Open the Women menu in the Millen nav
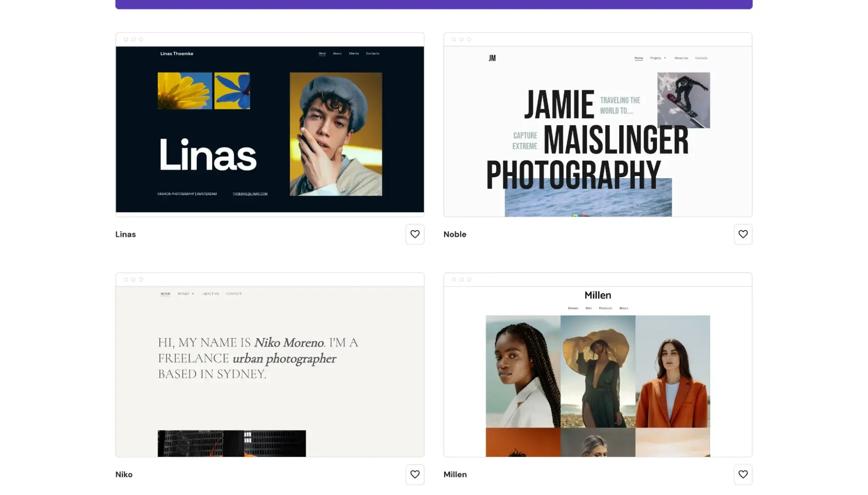The height and width of the screenshot is (495, 868). tap(573, 308)
